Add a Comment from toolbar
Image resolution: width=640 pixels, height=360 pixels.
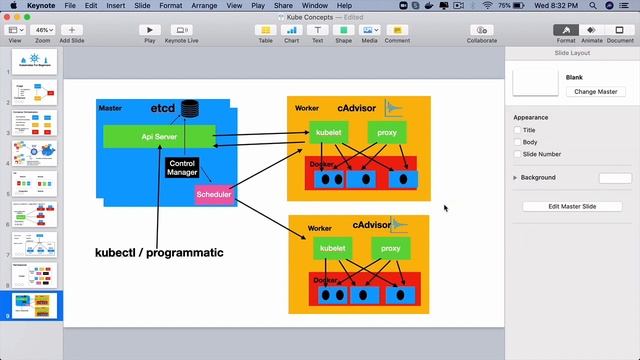(x=397, y=30)
